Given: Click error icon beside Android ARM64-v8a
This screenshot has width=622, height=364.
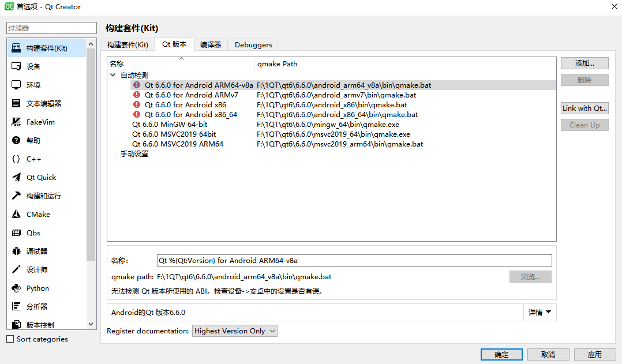Looking at the screenshot, I should tap(137, 85).
